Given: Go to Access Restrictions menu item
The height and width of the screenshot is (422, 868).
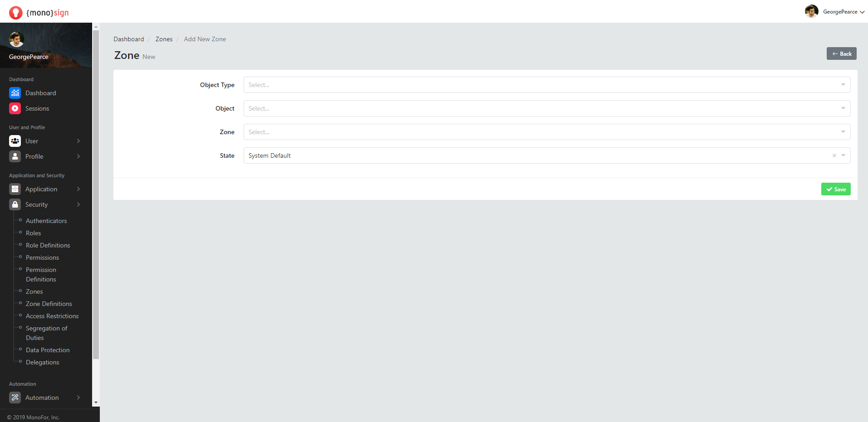Looking at the screenshot, I should [52, 316].
